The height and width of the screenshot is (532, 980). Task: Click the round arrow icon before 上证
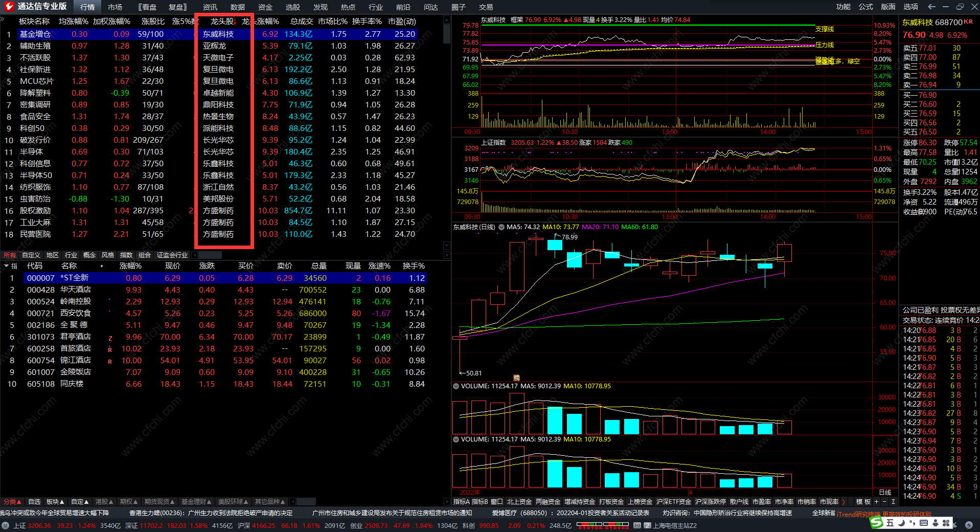[6, 525]
